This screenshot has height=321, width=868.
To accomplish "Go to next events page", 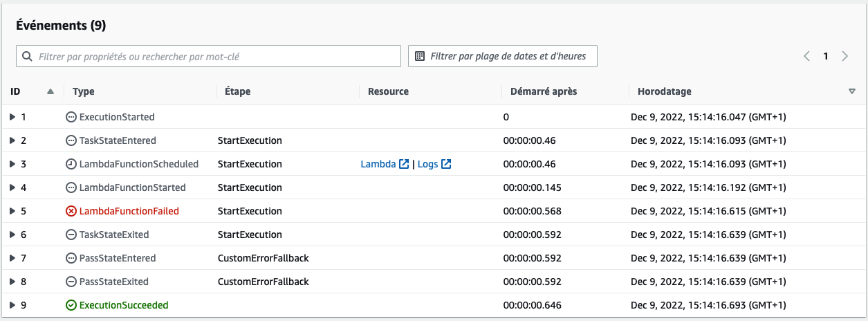I will click(x=845, y=57).
